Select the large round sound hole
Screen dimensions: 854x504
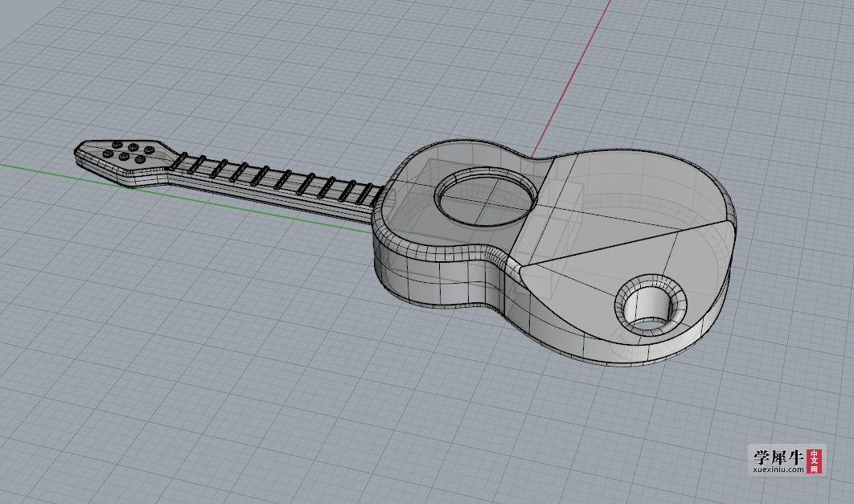tap(486, 196)
